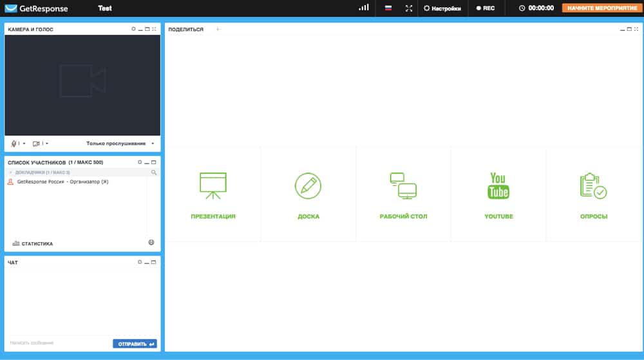Open the Презентация sharing option
The height and width of the screenshot is (360, 644).
(x=213, y=194)
